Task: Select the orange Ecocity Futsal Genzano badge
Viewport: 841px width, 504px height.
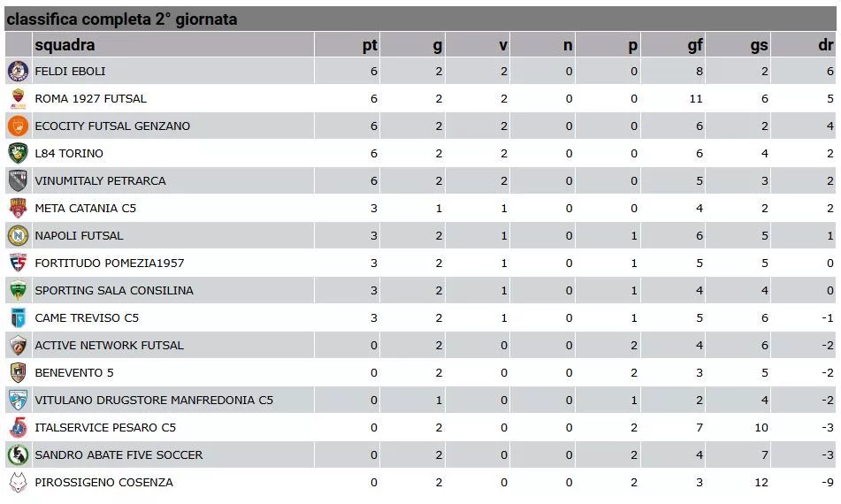Action: click(18, 126)
